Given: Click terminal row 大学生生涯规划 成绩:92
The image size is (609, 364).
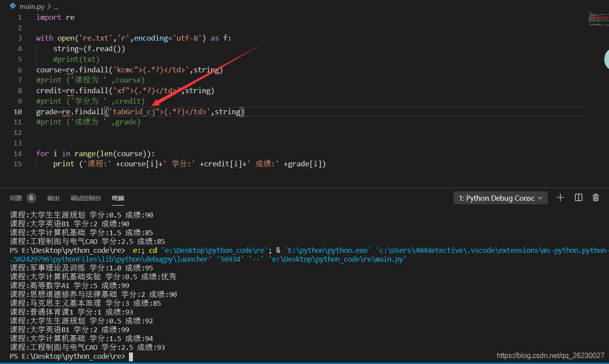Looking at the screenshot, I should click(82, 321).
